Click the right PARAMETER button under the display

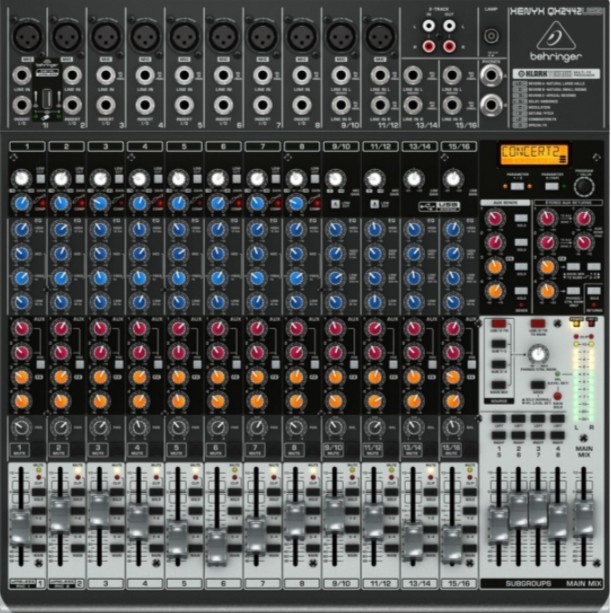tap(552, 186)
